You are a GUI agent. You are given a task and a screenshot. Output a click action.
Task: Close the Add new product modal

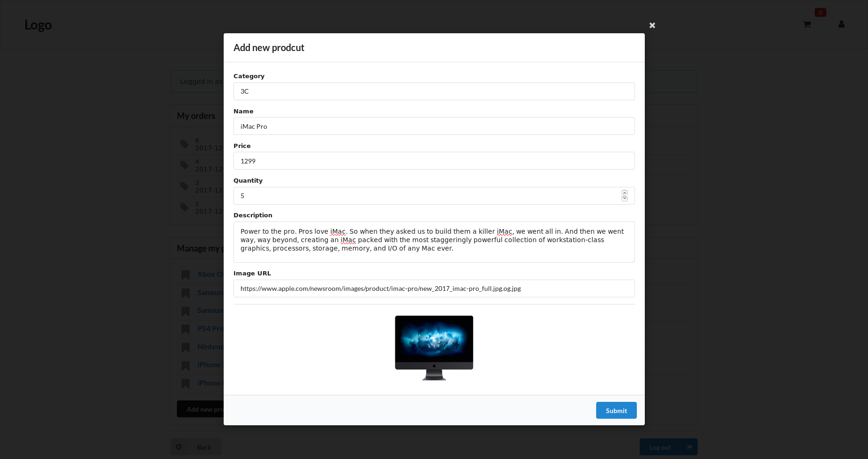[652, 25]
